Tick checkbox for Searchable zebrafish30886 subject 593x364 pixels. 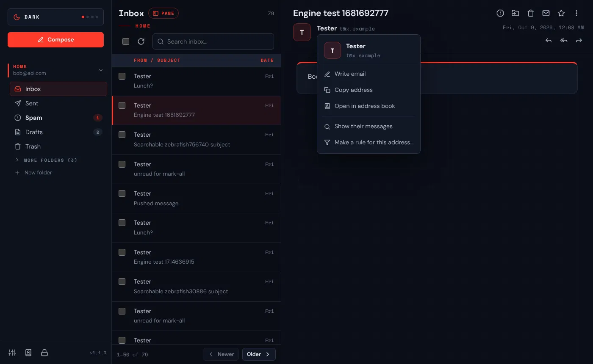[122, 281]
